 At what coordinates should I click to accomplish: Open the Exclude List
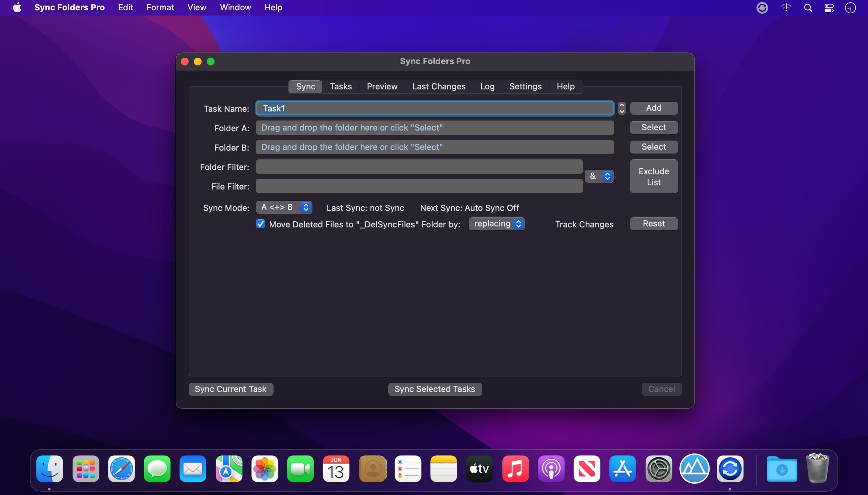(653, 176)
